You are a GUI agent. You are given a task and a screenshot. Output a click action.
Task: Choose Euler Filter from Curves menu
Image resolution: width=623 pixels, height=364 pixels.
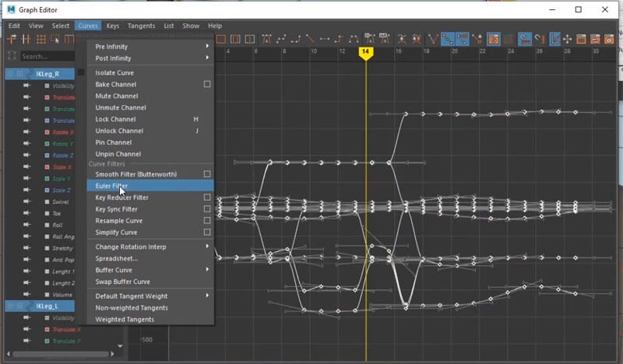(x=111, y=186)
